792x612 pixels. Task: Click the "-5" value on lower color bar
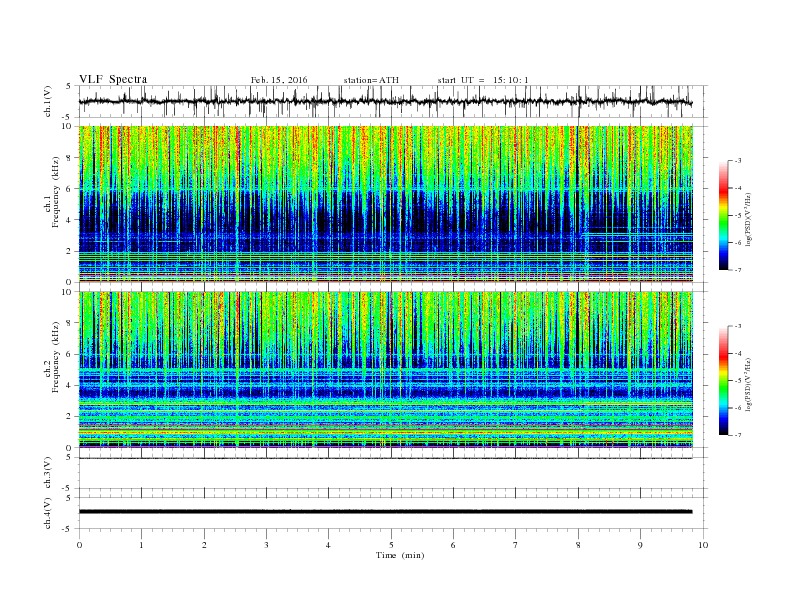point(738,381)
